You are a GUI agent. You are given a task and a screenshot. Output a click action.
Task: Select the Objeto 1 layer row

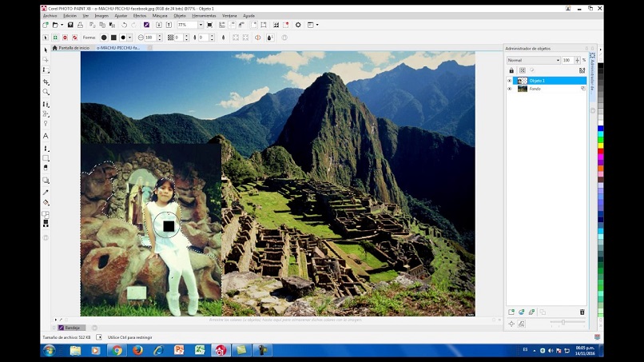tap(550, 81)
